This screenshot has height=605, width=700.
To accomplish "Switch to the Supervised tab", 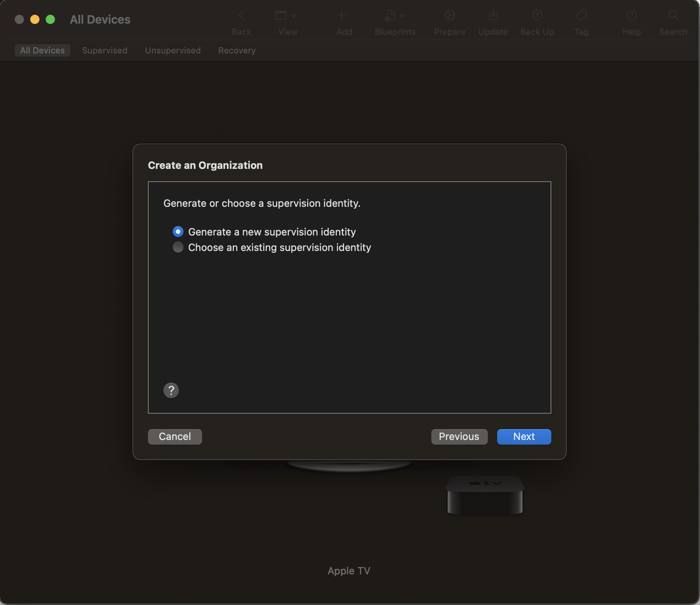I will click(105, 50).
